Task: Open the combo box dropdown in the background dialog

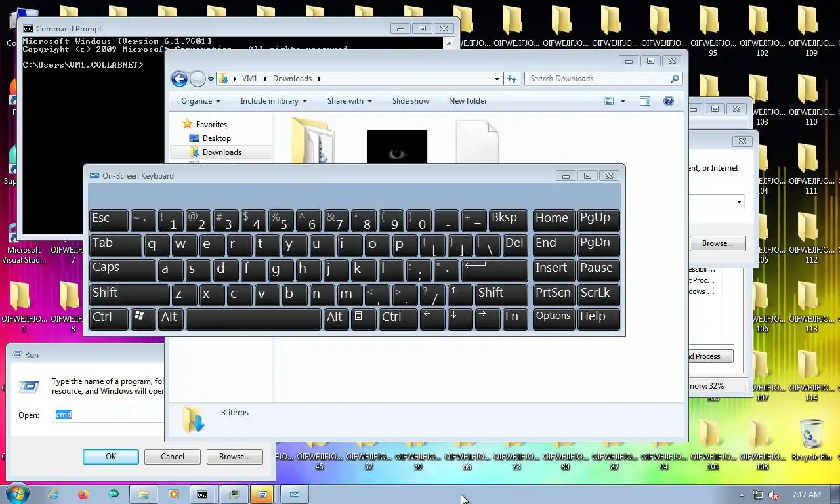Action: pos(739,201)
